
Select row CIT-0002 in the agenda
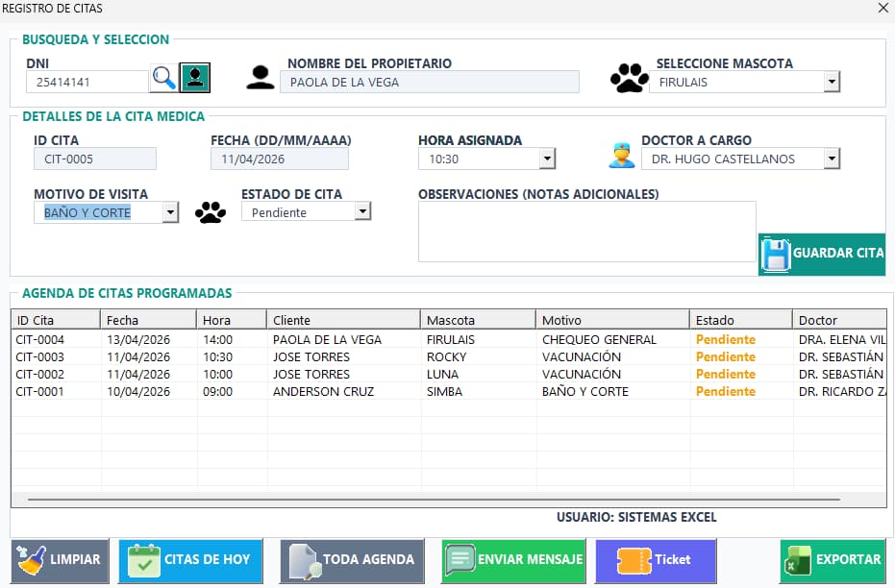coord(449,374)
